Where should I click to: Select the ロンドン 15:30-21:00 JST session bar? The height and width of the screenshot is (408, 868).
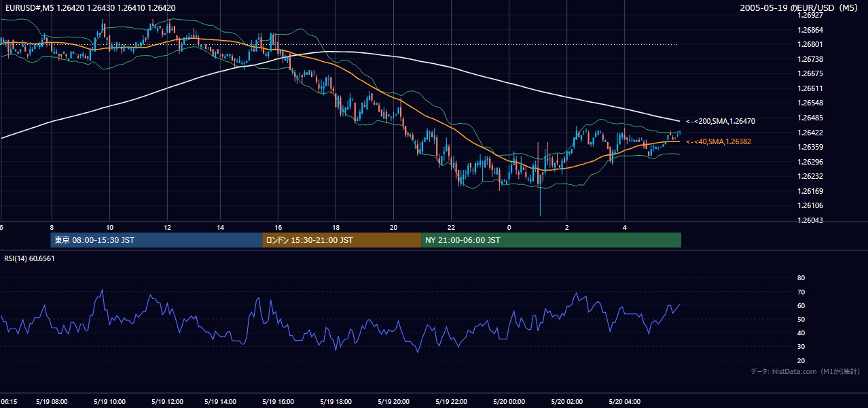(342, 240)
